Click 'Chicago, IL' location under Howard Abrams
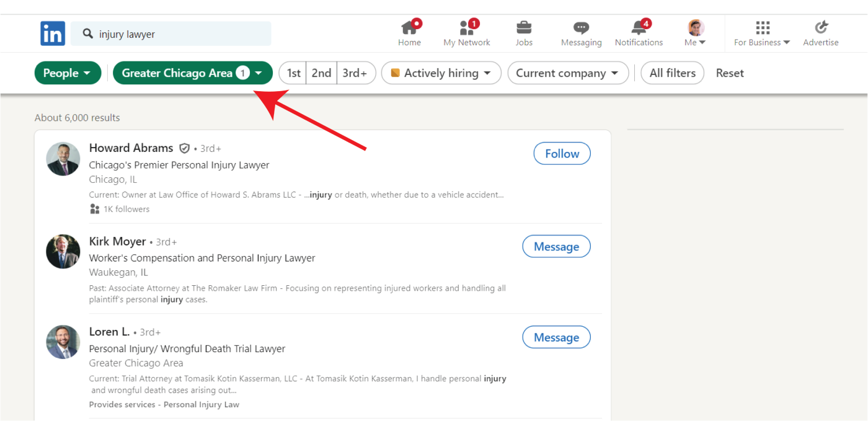 coord(113,180)
